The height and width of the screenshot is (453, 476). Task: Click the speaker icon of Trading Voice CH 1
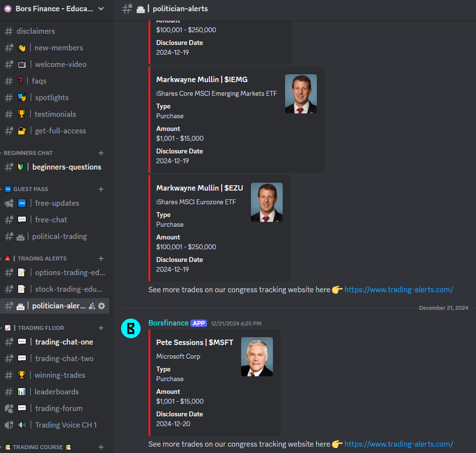tap(9, 425)
